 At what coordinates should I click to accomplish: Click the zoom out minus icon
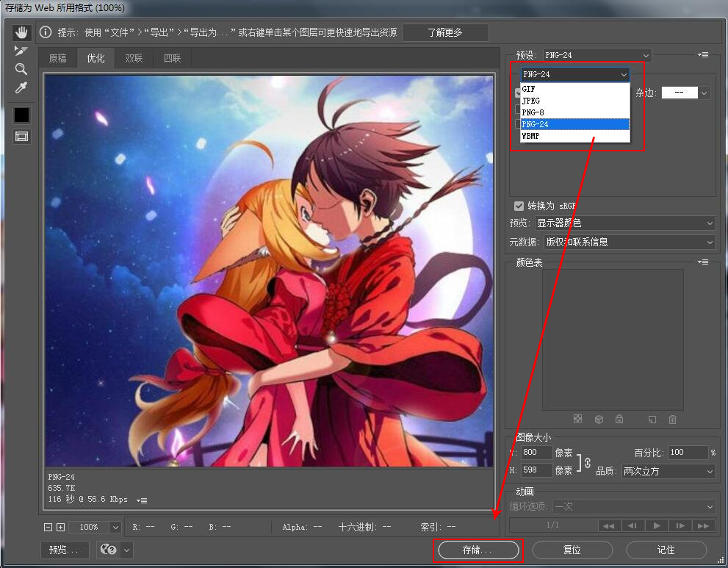pos(48,527)
